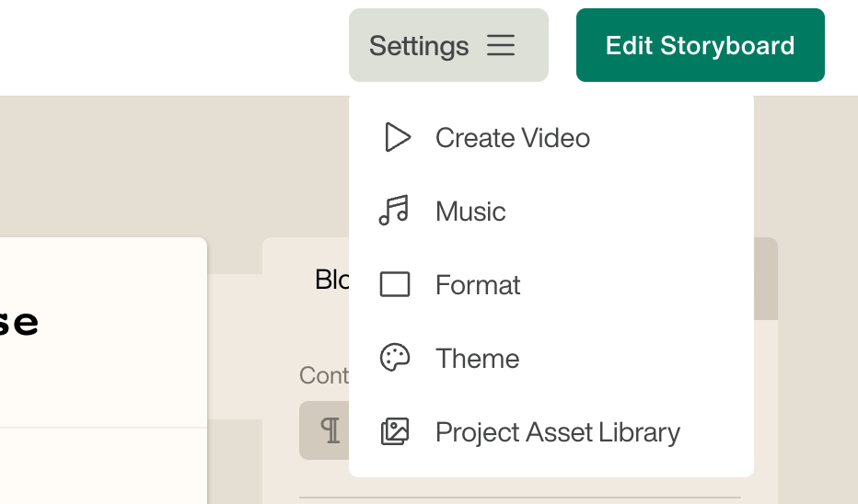Click the Format rectangle icon

coord(395,285)
